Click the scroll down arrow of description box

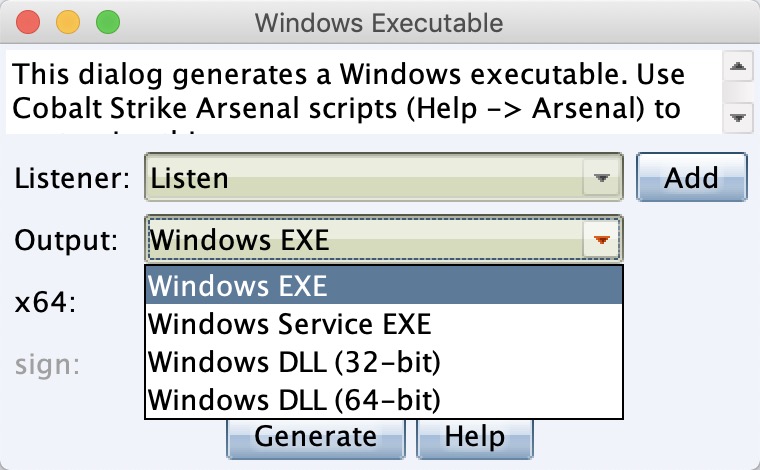click(x=738, y=117)
